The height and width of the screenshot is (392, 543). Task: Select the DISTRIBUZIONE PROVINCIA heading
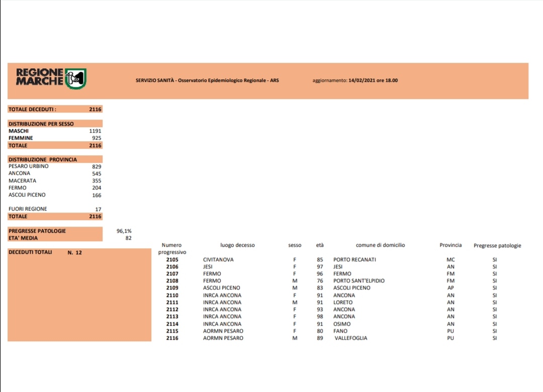43,160
